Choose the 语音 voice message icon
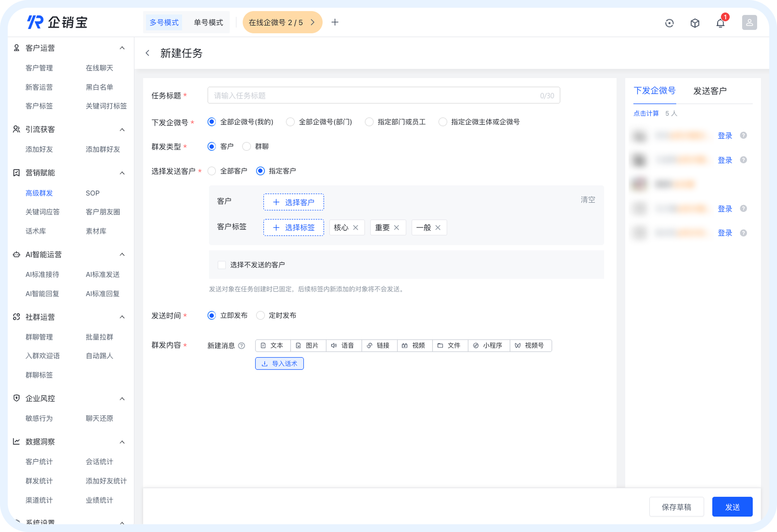777x532 pixels. click(x=344, y=345)
